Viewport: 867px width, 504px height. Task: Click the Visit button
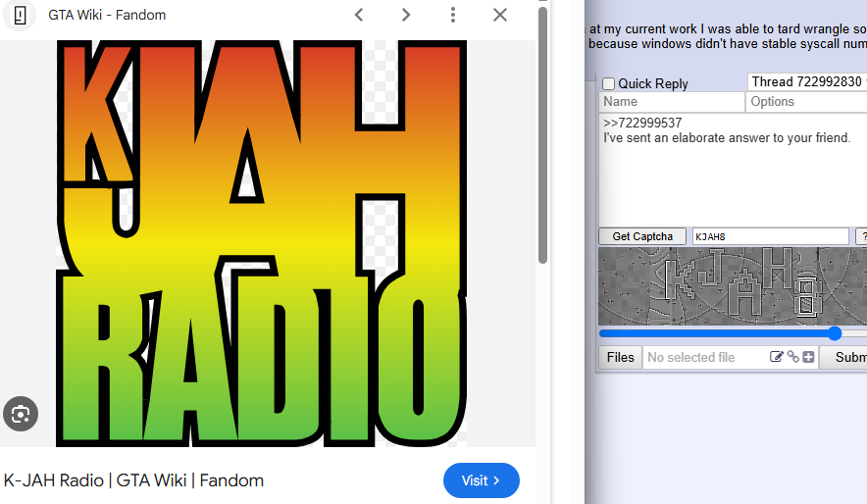point(481,480)
